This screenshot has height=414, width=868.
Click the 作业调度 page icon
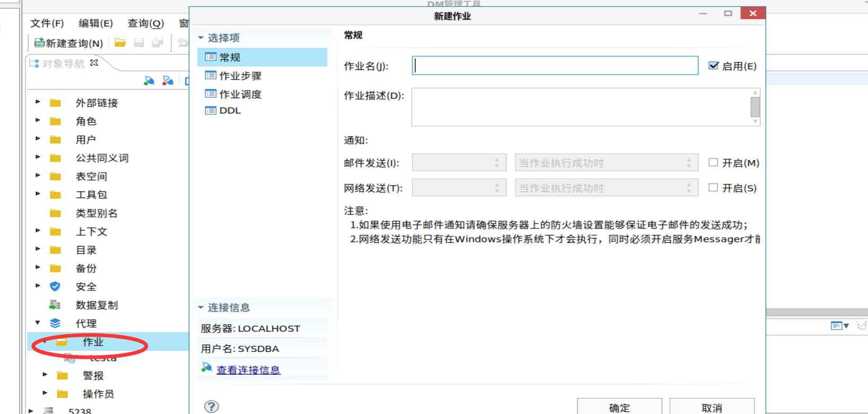[x=211, y=94]
